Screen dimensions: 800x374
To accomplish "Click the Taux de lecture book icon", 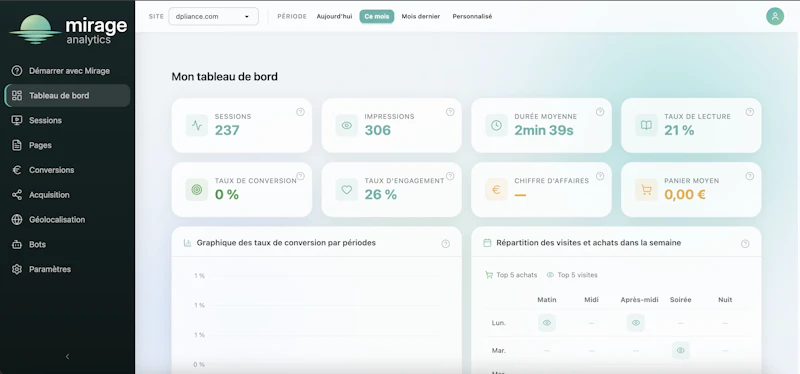I will coord(646,125).
